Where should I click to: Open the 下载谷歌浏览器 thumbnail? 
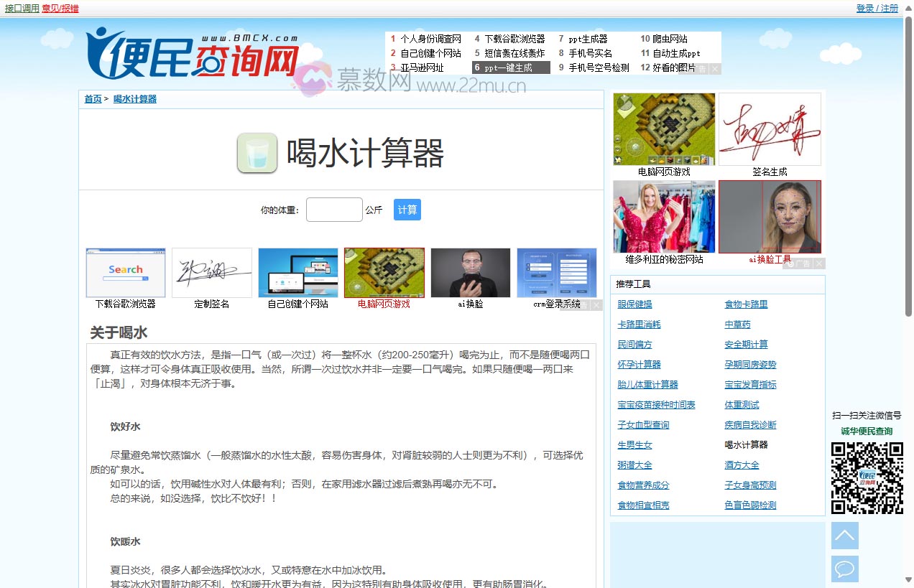[125, 273]
